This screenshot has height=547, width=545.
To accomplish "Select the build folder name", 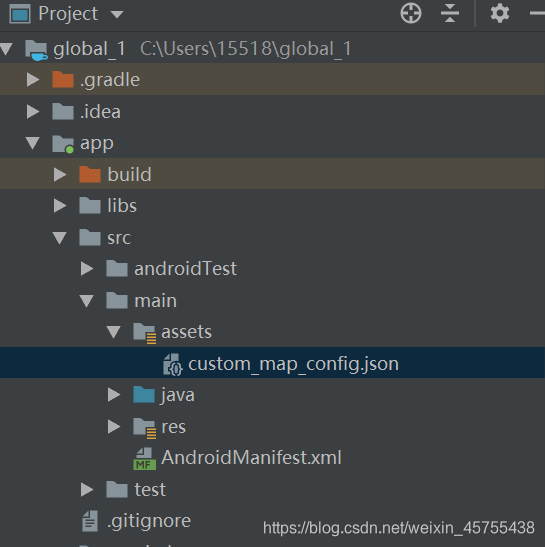I will 129,174.
